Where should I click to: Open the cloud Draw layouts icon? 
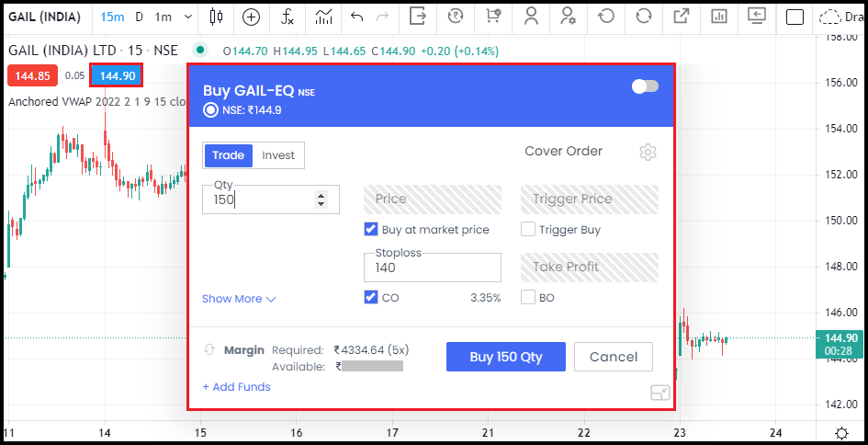(x=829, y=17)
